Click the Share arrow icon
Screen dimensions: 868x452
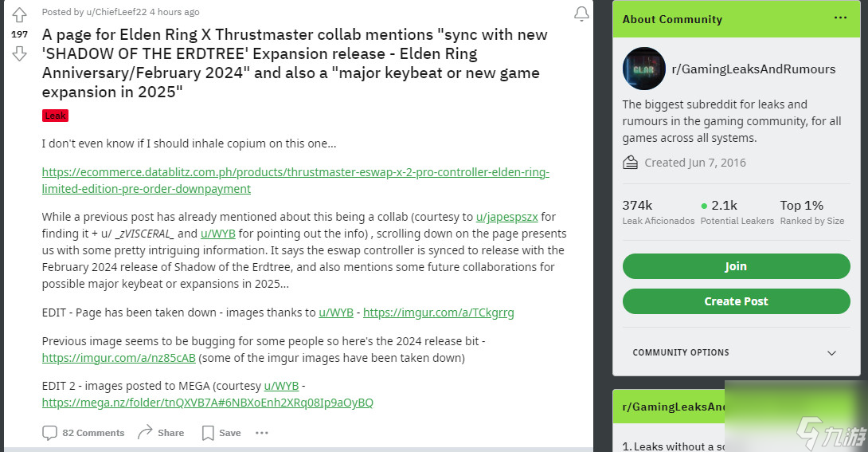tap(145, 433)
